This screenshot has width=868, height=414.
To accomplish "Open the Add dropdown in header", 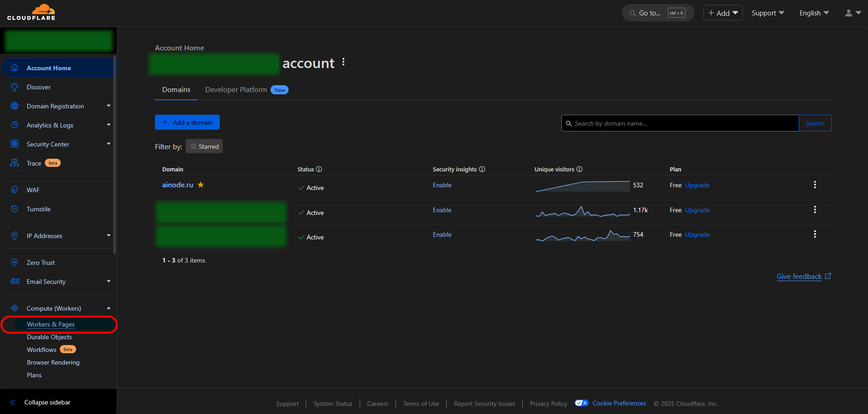I will (x=723, y=13).
